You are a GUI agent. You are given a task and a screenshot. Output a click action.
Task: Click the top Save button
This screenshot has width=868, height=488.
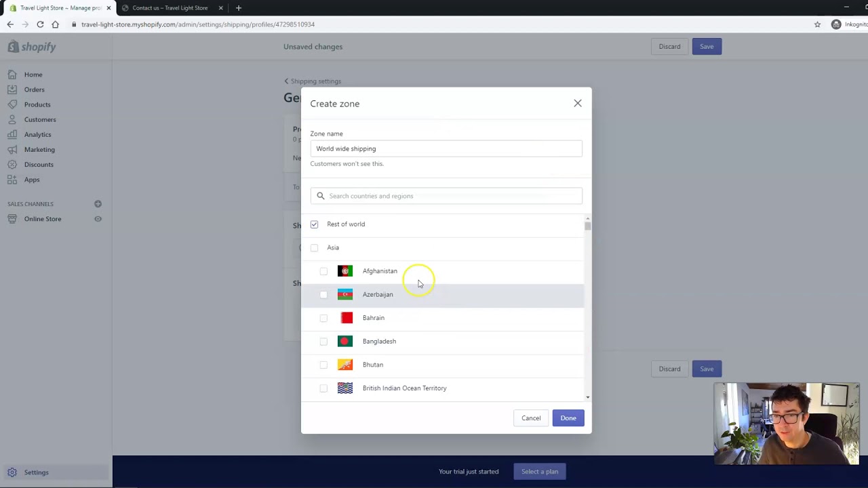click(707, 47)
